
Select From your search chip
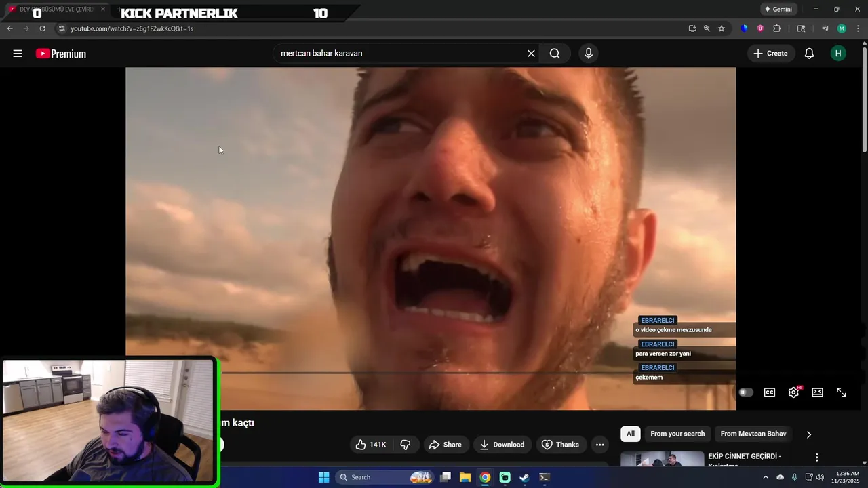point(677,434)
